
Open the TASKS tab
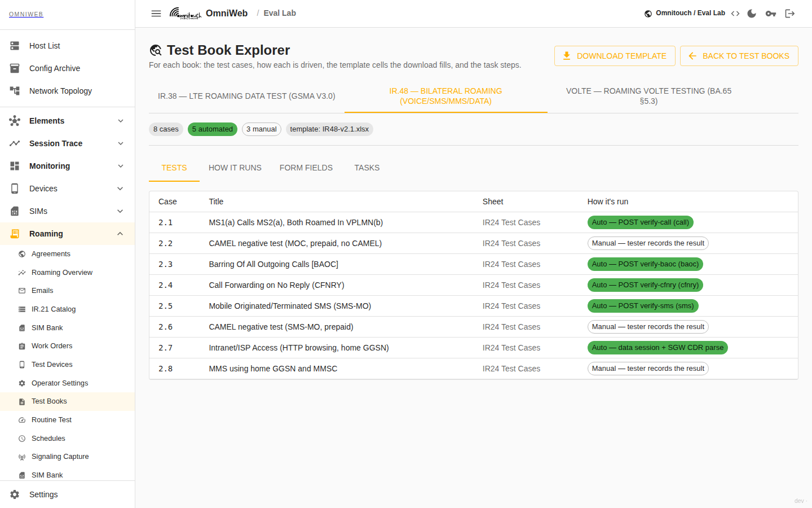click(x=367, y=168)
